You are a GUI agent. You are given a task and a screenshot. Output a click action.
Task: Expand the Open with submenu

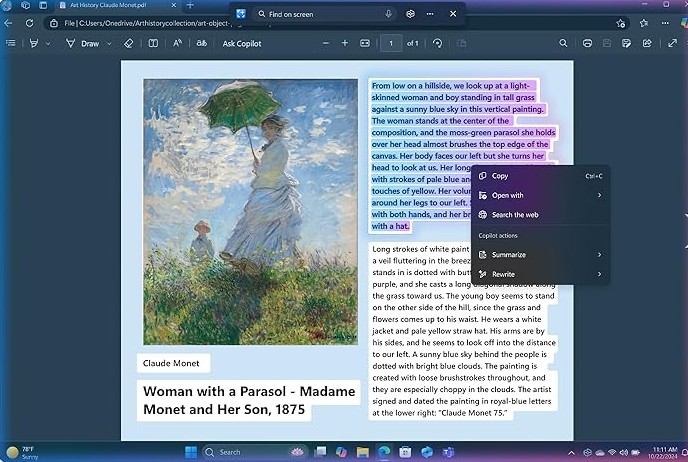coord(599,195)
